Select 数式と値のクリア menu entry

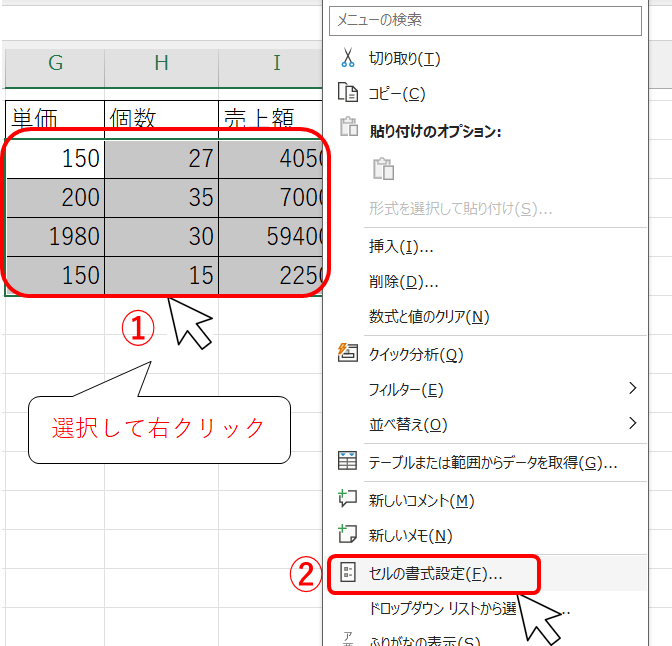(x=428, y=317)
